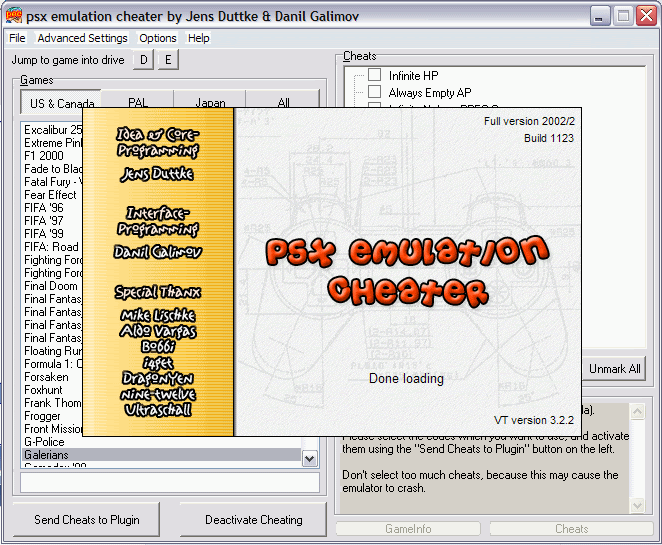Select Galerians in the games list
The height and width of the screenshot is (545, 662).
tap(162, 455)
